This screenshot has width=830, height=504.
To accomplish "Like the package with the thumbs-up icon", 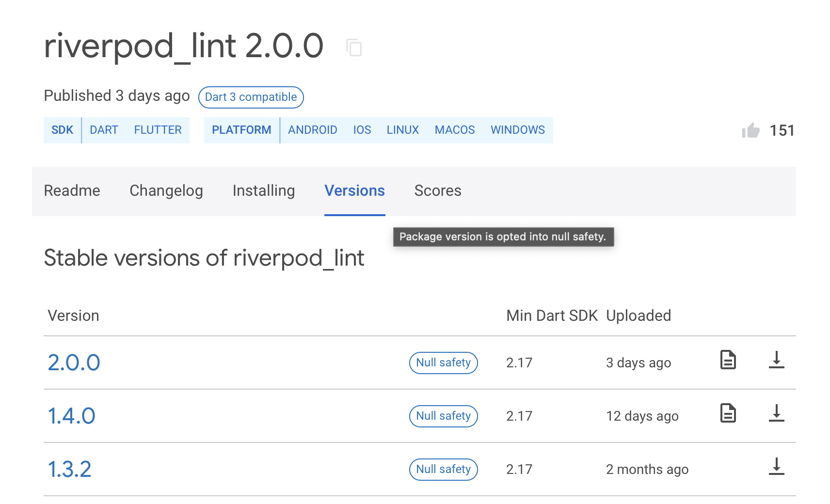I will coord(750,130).
